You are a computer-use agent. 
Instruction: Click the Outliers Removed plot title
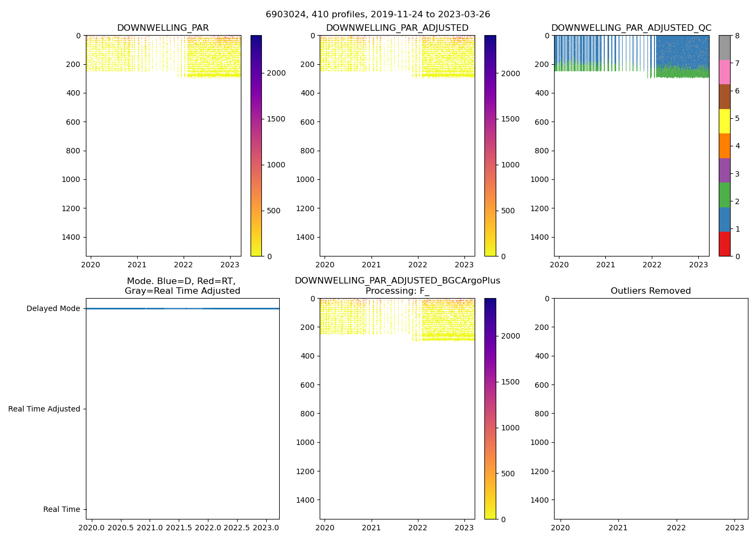pos(650,291)
